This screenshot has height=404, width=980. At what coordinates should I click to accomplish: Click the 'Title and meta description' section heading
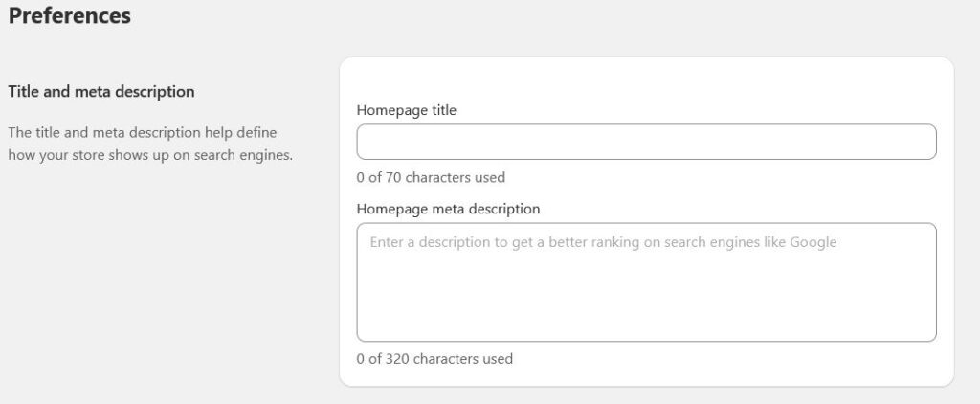(101, 91)
